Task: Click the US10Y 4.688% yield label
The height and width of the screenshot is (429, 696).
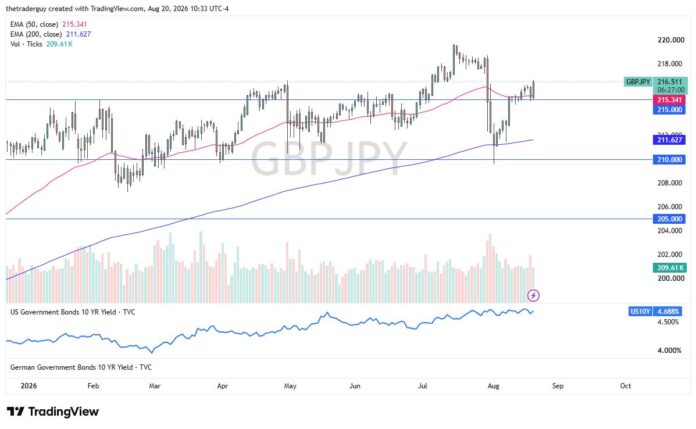Action: click(x=655, y=312)
